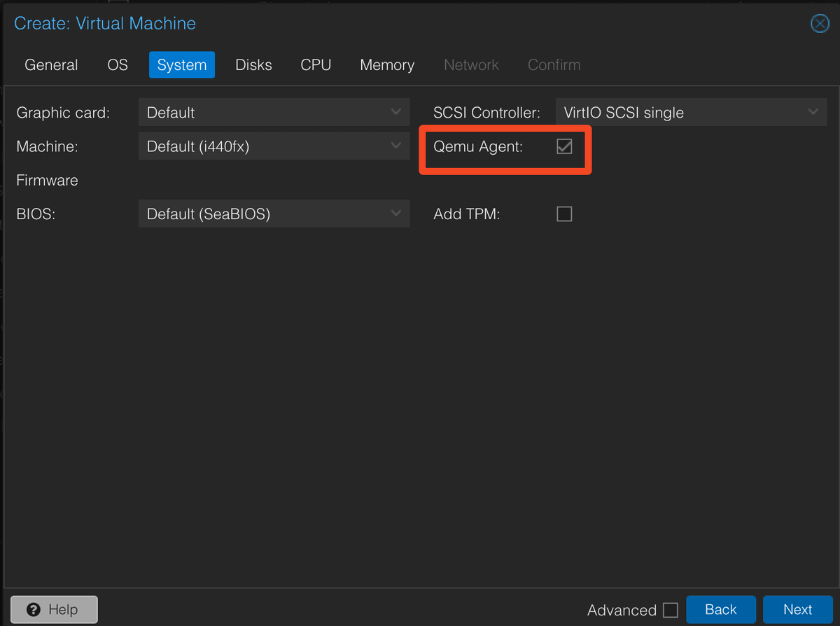Click the Confirm tab
Screen dimensions: 840x626
[554, 65]
